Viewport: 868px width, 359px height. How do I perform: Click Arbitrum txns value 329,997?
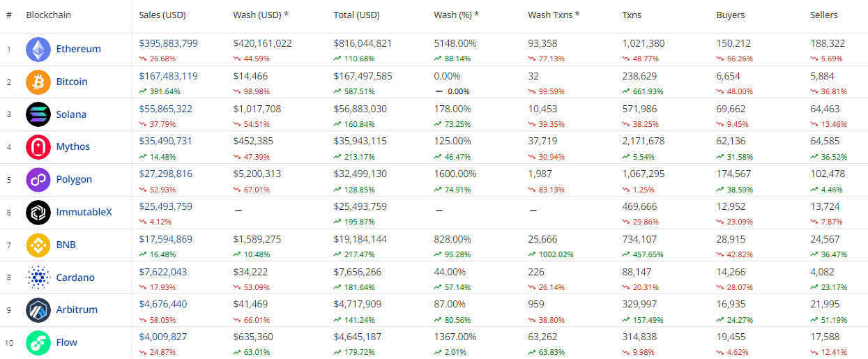(639, 304)
